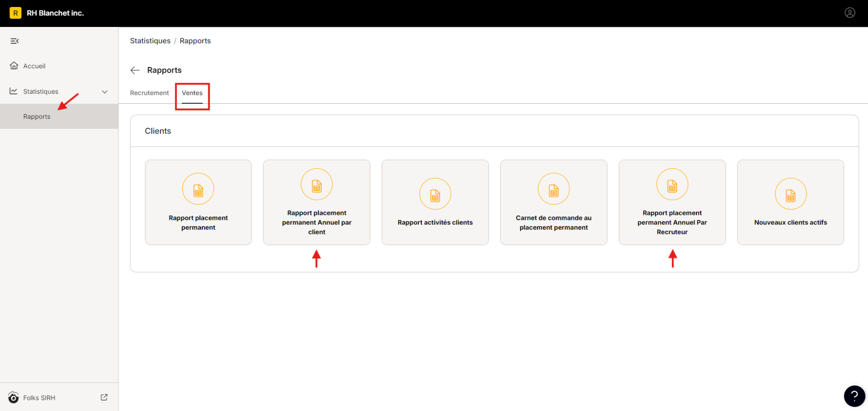Viewport: 868px width, 411px height.
Task: Select the Ventes tab
Action: (192, 93)
